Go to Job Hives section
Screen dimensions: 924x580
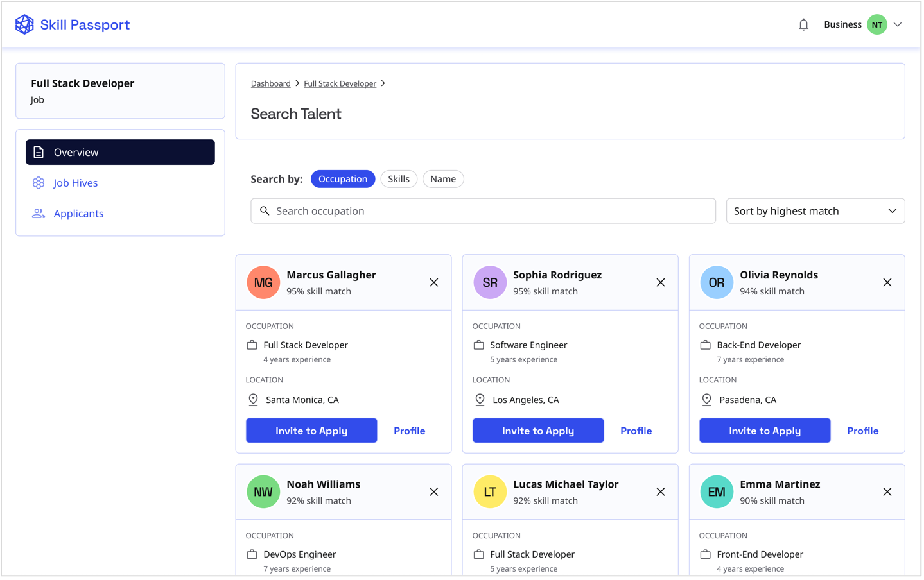(76, 183)
